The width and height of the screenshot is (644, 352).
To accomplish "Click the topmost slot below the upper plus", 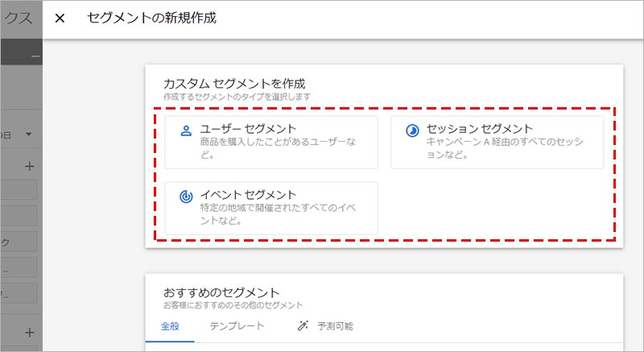I will click(x=19, y=190).
